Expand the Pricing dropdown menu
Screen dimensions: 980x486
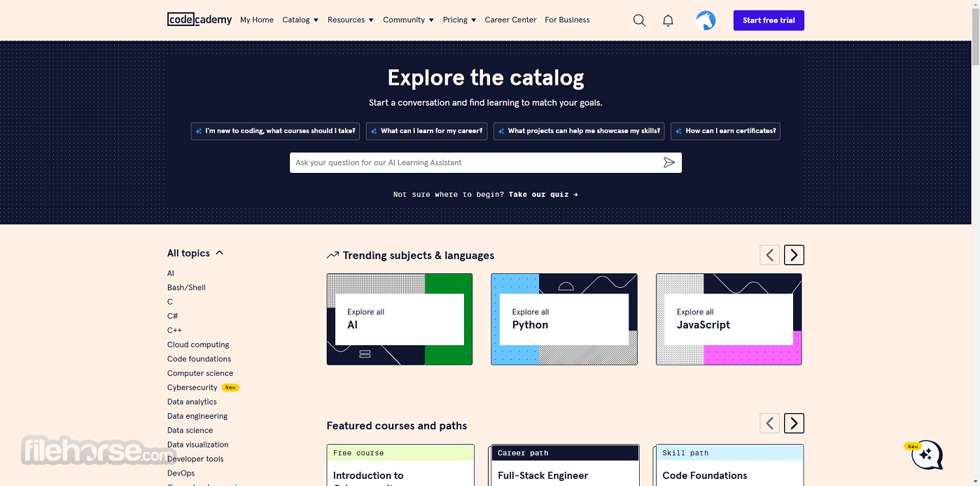459,20
